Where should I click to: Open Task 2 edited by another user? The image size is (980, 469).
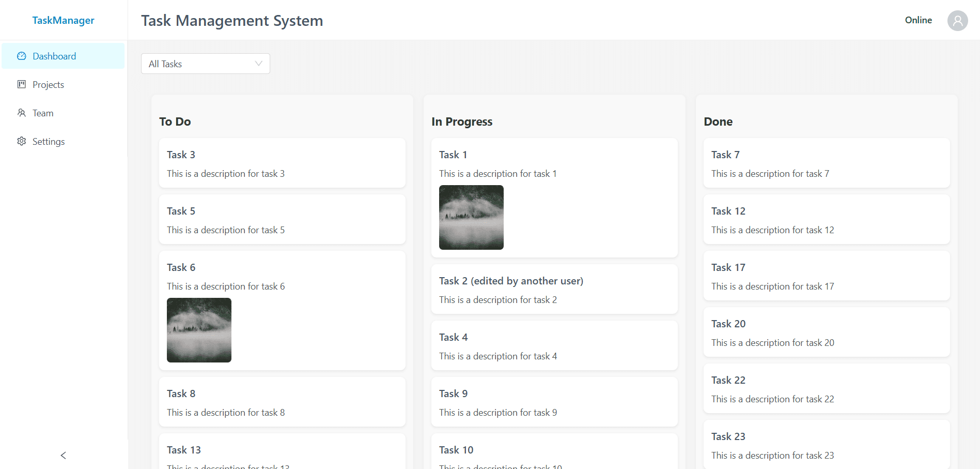click(x=554, y=289)
